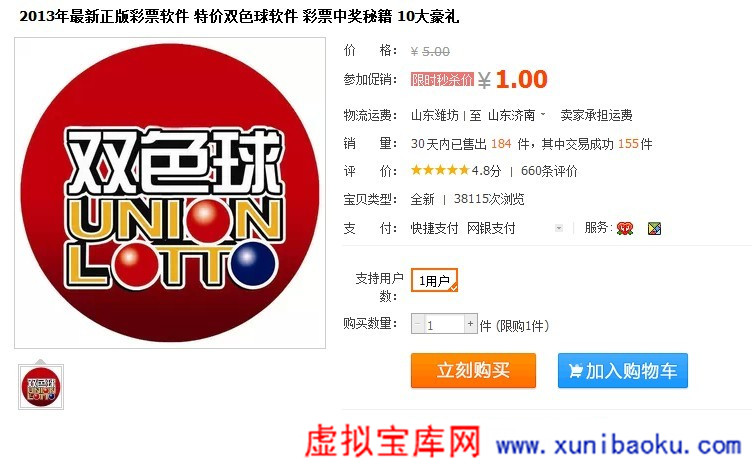Expand the payment methods dropdown arrow

559,228
